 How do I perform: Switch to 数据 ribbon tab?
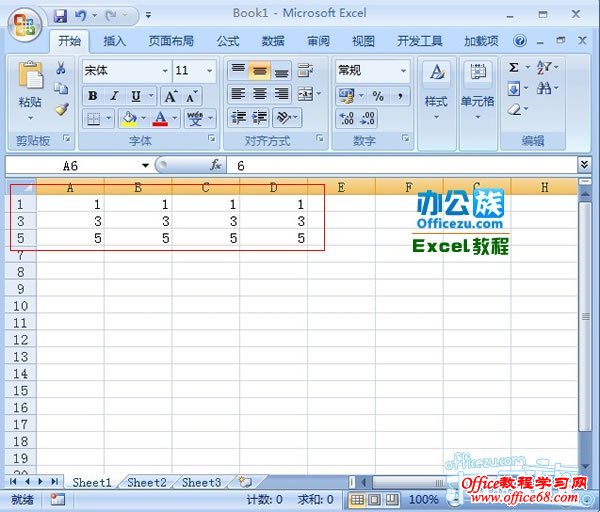click(x=273, y=41)
